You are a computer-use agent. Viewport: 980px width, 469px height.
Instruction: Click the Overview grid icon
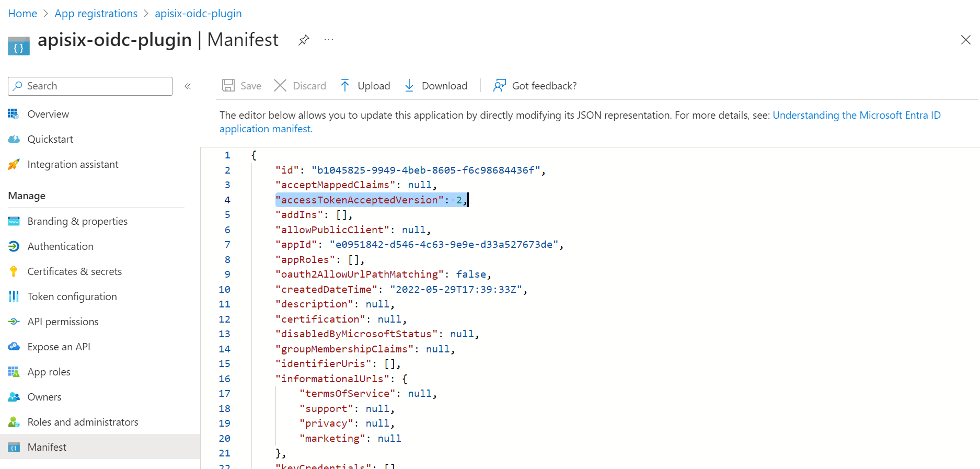[x=14, y=114]
